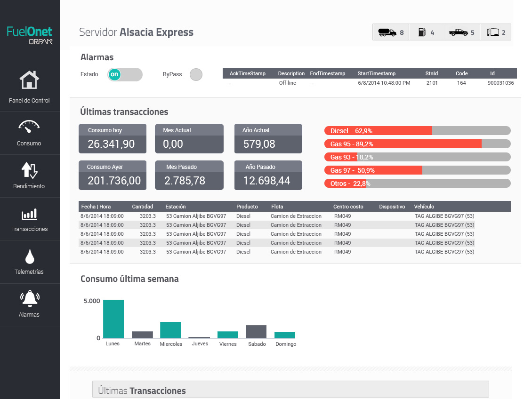Click the Diesel 62,9% progress bar

(x=417, y=131)
